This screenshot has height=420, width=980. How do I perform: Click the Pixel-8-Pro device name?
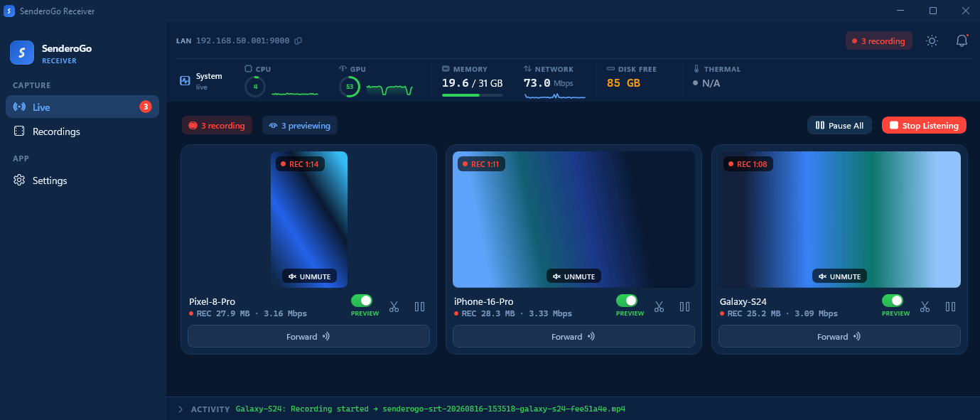[x=212, y=301]
